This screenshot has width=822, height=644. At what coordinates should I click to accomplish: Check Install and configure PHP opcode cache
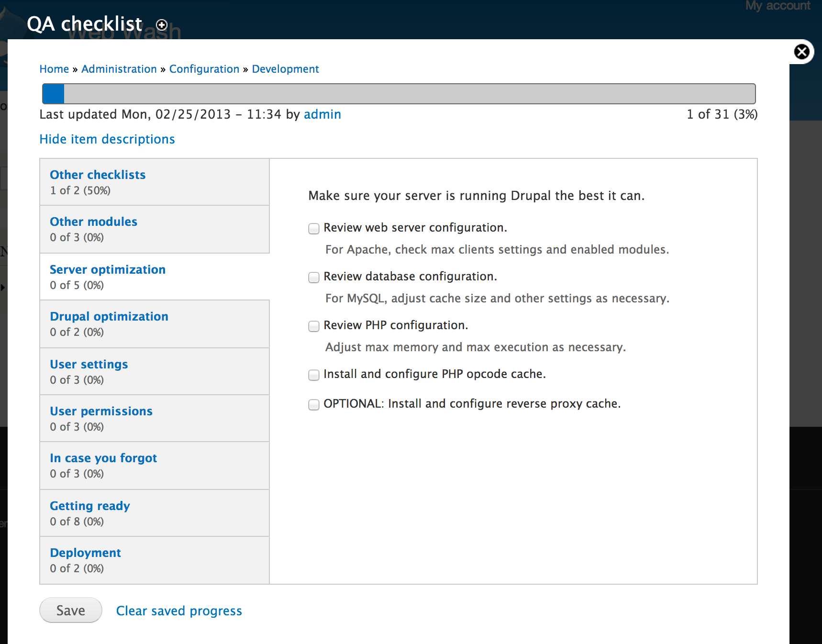coord(313,375)
